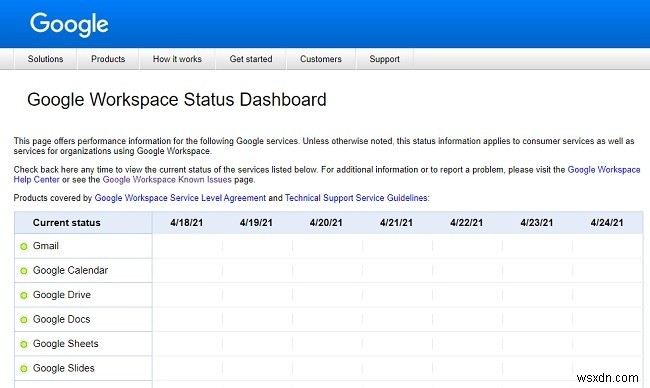The image size is (650, 388).
Task: Click the green status dot beside Google Calendar
Action: tap(24, 271)
